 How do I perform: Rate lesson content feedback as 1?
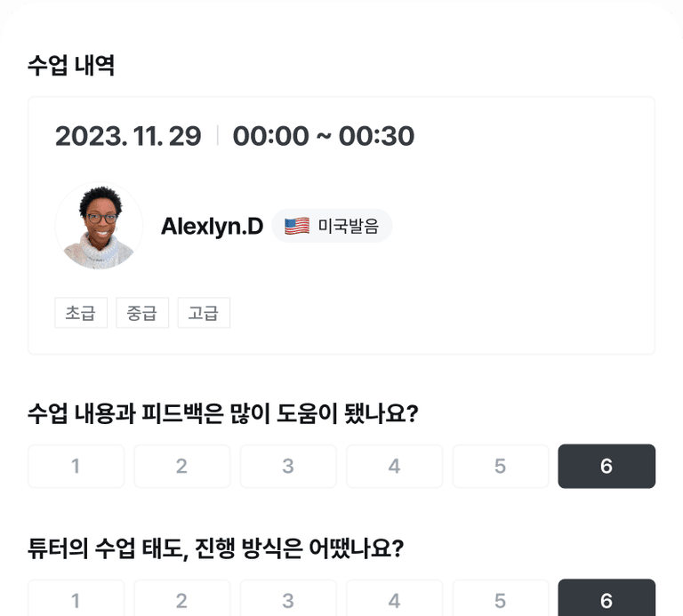[x=76, y=467]
